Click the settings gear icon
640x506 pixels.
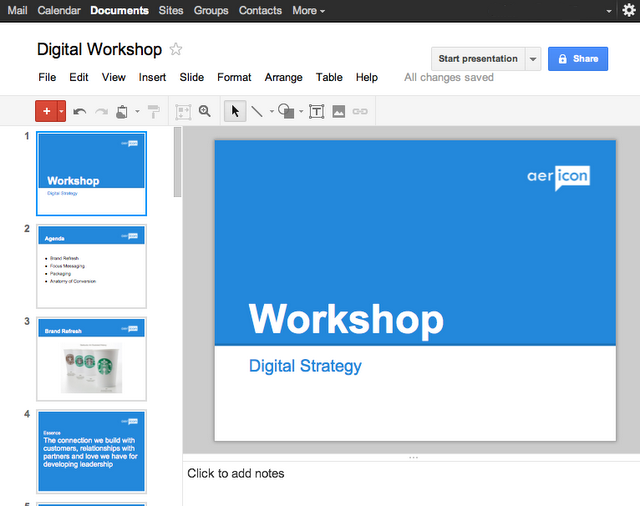coord(629,10)
